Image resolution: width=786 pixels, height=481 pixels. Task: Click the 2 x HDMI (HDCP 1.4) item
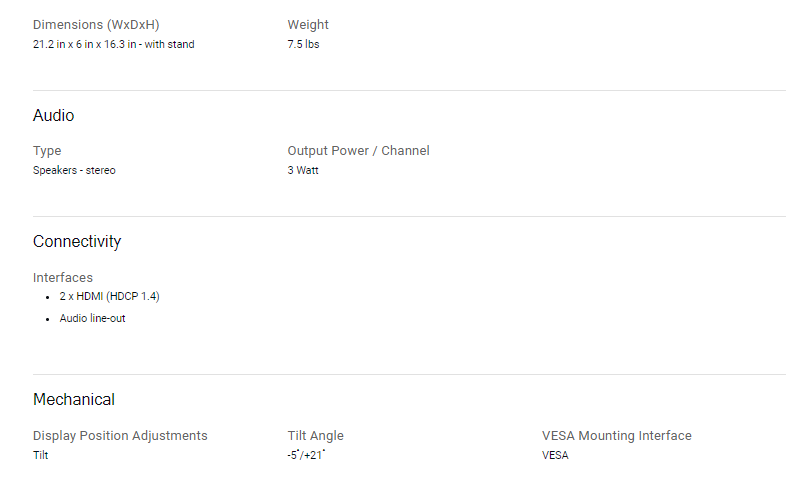(x=109, y=297)
